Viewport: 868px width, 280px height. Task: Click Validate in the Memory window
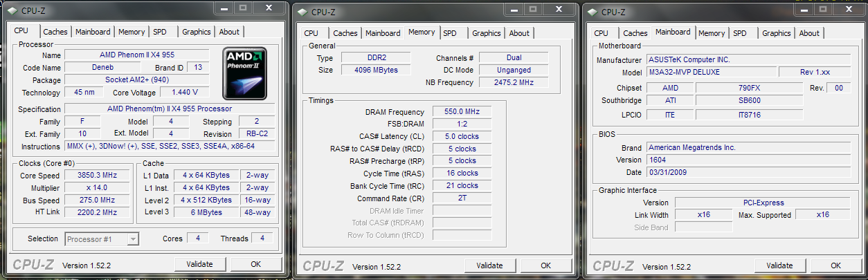[490, 265]
